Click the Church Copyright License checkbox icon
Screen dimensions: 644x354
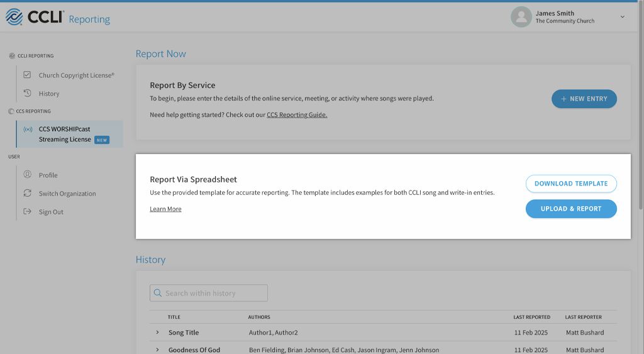(27, 75)
